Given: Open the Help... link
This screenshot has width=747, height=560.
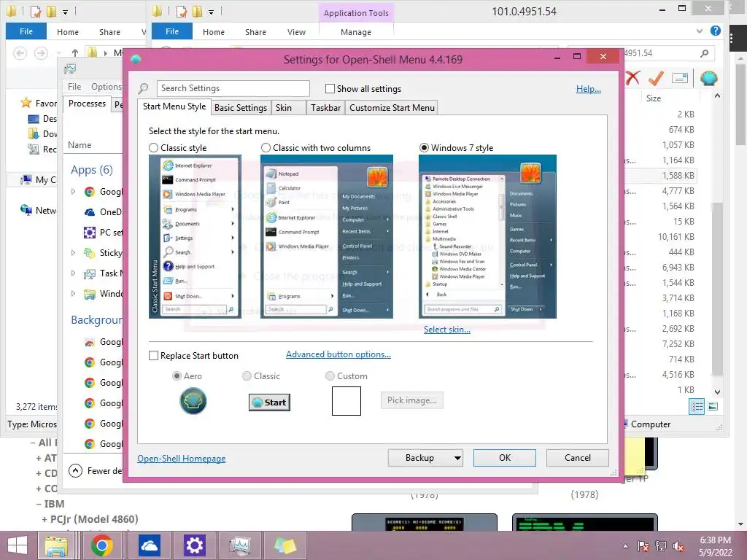Looking at the screenshot, I should point(589,89).
